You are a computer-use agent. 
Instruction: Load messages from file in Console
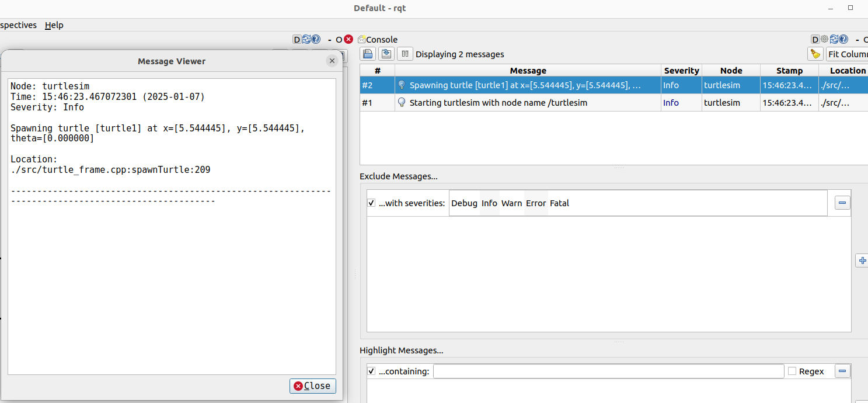pos(368,54)
